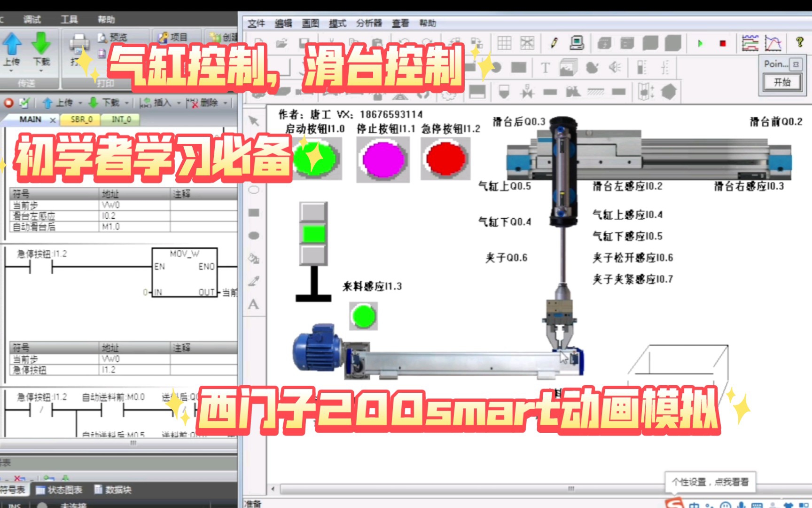Select the paint bucket fill tool
Viewport: 812px width, 508px height.
tap(254, 258)
